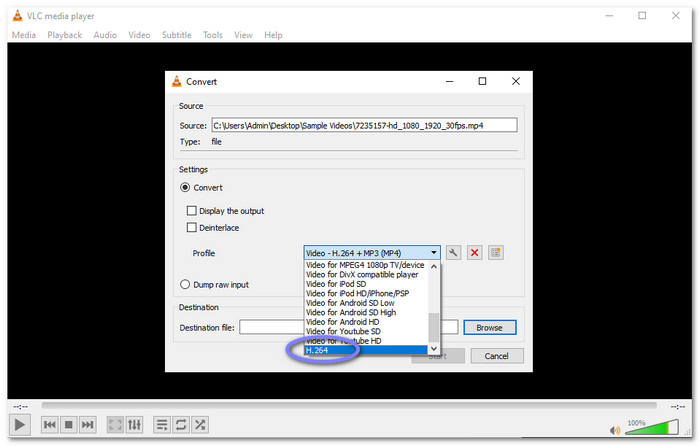Click the profile list scrollbar thumb
Screen dimensions: 700x446
click(x=434, y=327)
